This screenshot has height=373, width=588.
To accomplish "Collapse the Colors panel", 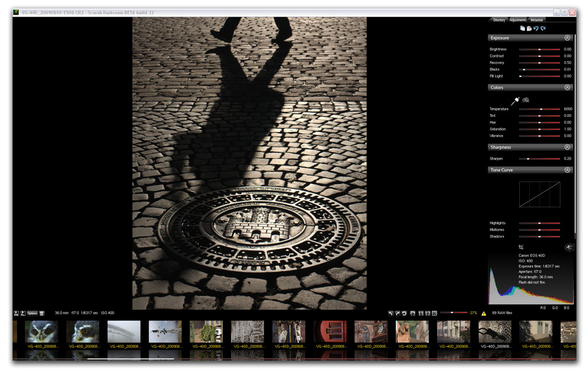I will click(567, 88).
